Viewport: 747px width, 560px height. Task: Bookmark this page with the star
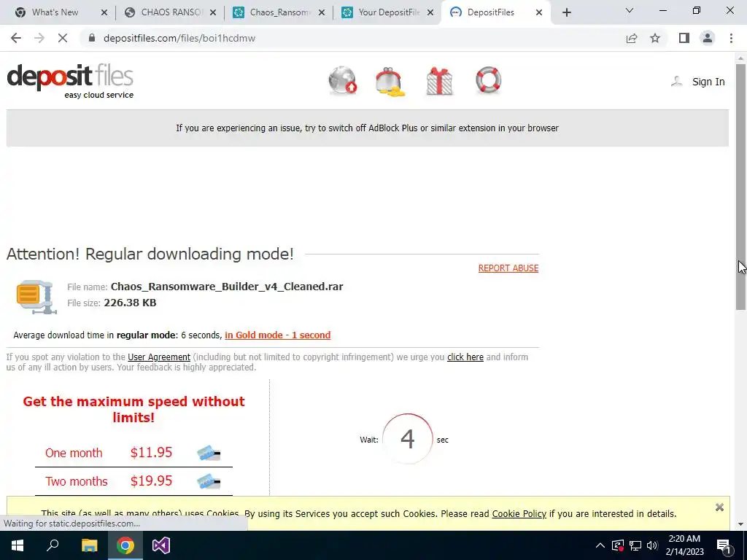point(655,38)
